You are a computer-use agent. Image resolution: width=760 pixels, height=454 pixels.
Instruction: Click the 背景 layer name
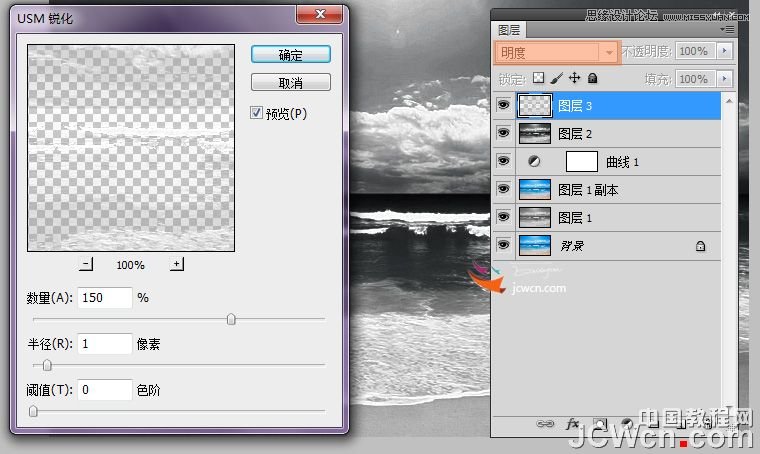click(x=572, y=246)
